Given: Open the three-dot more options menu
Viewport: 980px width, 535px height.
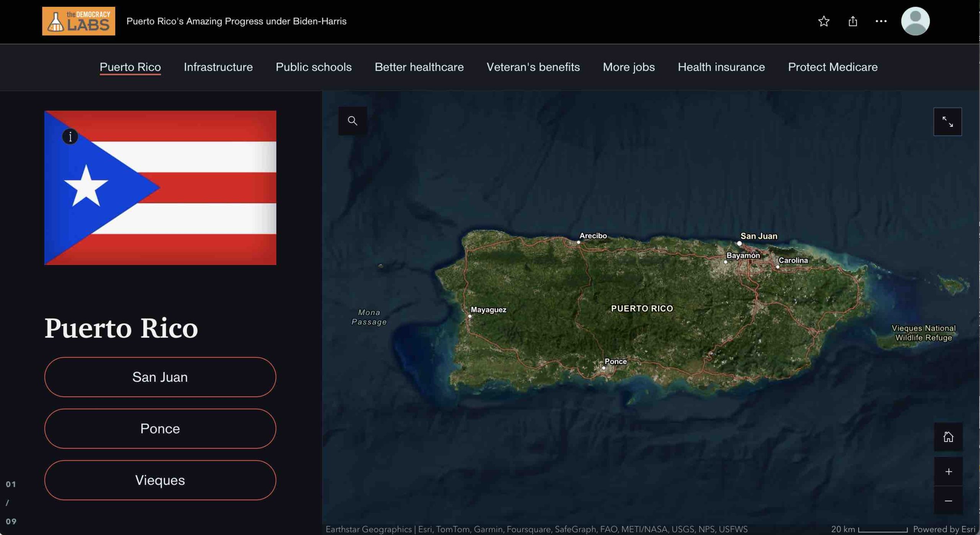Looking at the screenshot, I should click(x=881, y=21).
